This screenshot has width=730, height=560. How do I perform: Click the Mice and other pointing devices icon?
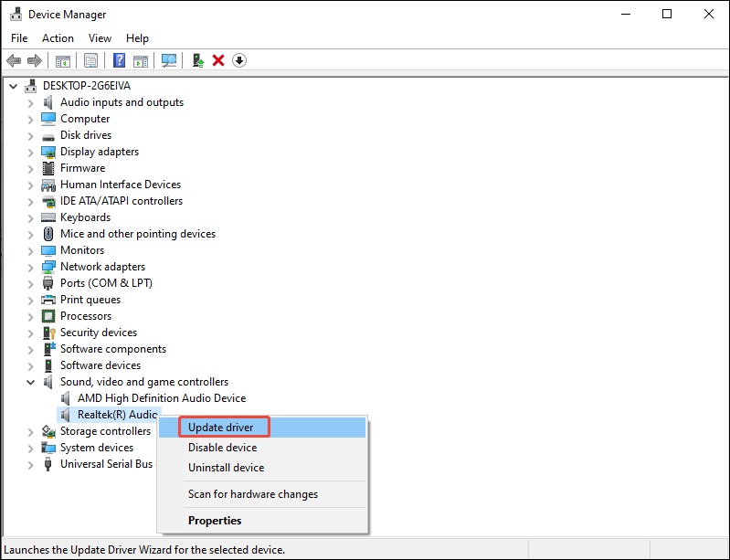(48, 234)
